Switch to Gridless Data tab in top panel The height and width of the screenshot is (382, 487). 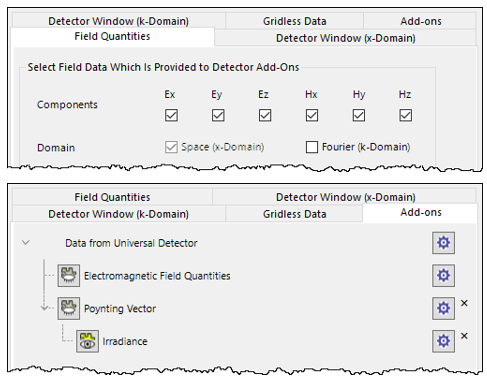(x=294, y=21)
